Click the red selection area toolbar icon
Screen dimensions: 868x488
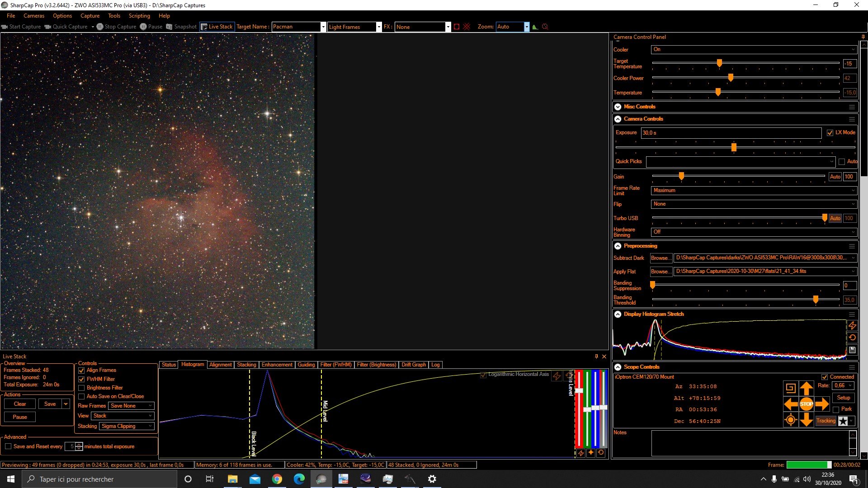coord(457,27)
